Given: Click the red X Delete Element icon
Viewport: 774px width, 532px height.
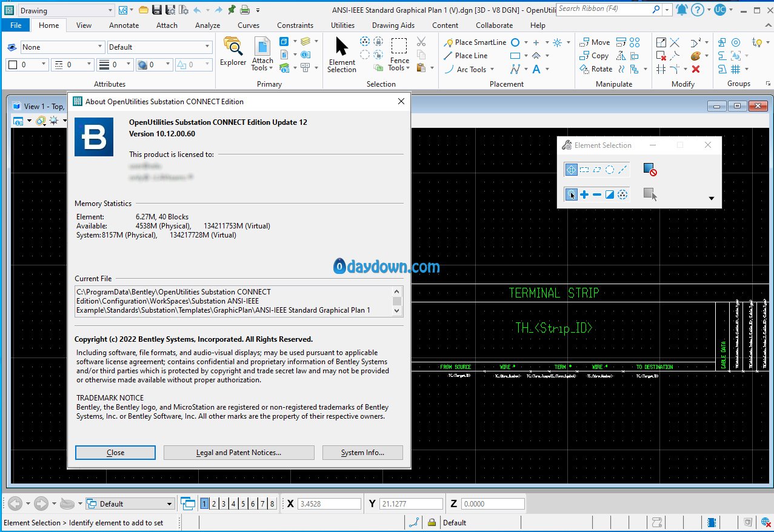Looking at the screenshot, I should click(x=696, y=69).
